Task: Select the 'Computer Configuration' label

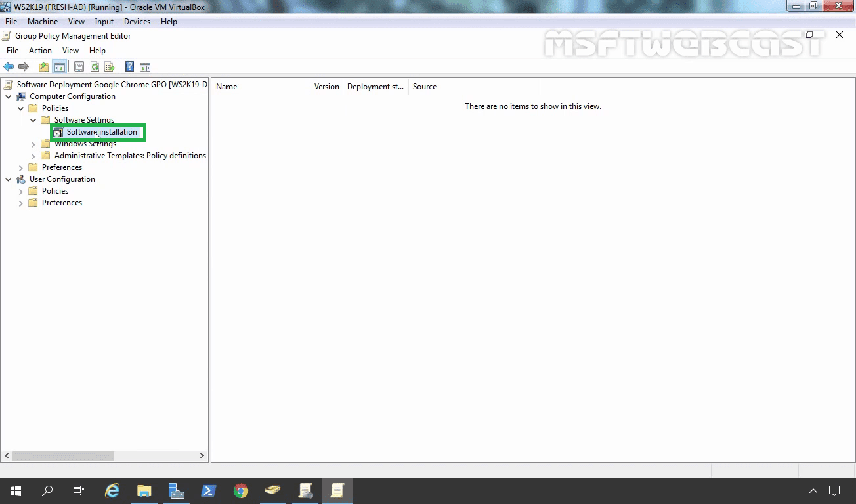Action: click(72, 96)
